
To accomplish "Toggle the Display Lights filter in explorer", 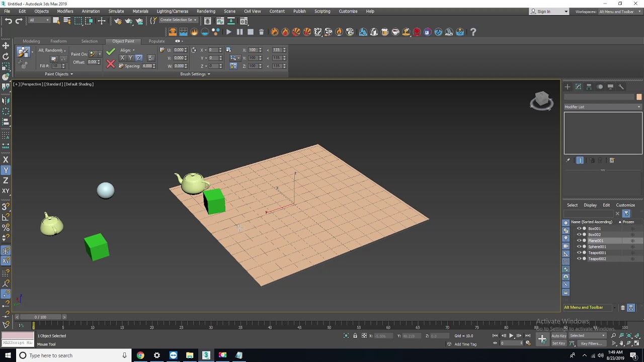I will [x=566, y=238].
